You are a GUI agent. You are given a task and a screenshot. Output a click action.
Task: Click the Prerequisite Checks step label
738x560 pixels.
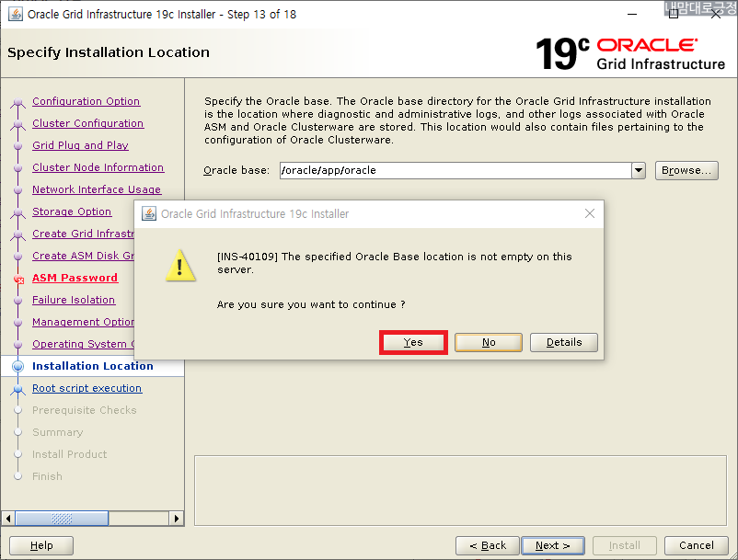click(x=85, y=410)
